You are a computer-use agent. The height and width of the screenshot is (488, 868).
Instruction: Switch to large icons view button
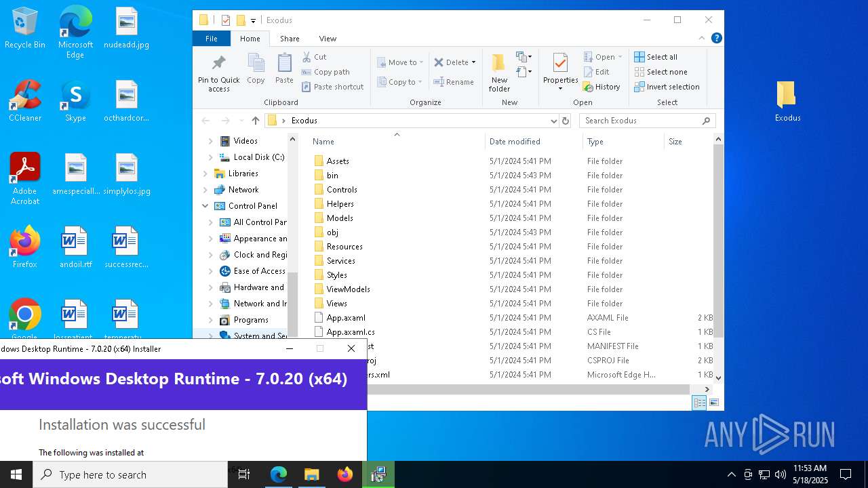[x=713, y=403]
